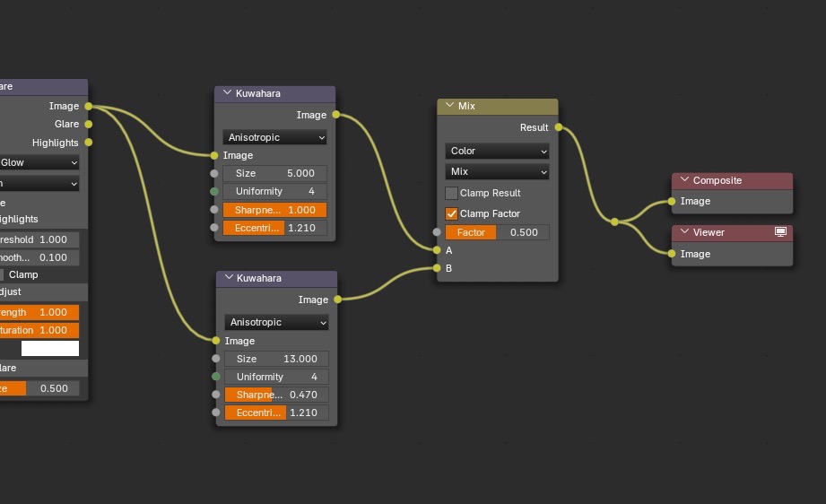Click the Glare output socket on Glare node
Screen dimensions: 826x504
(89, 125)
